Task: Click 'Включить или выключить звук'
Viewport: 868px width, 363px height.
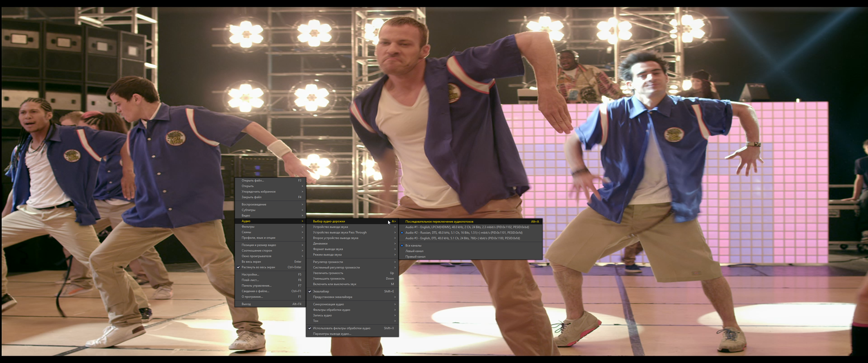Action: 334,284
